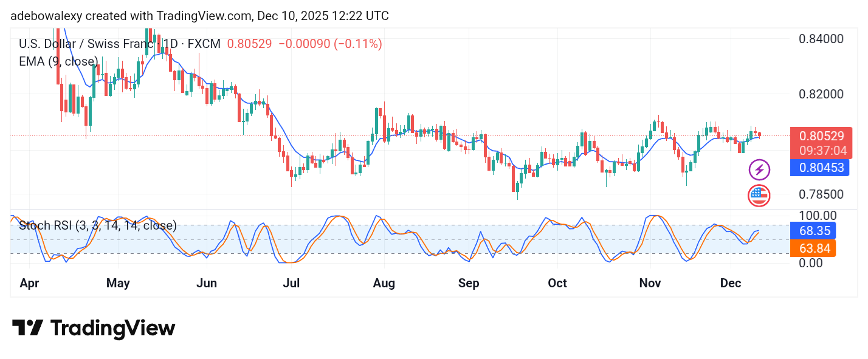Click the 0.78500 price axis label
The width and height of the screenshot is (868, 359).
tap(821, 194)
